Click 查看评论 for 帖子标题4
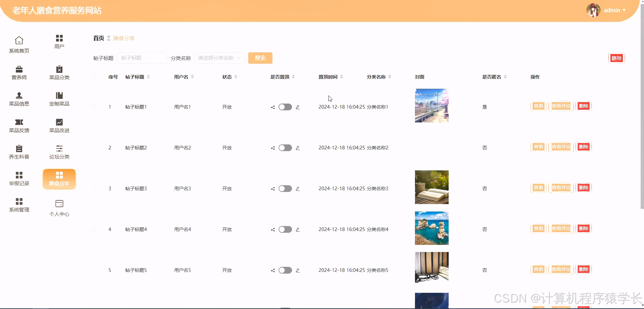 tap(561, 228)
